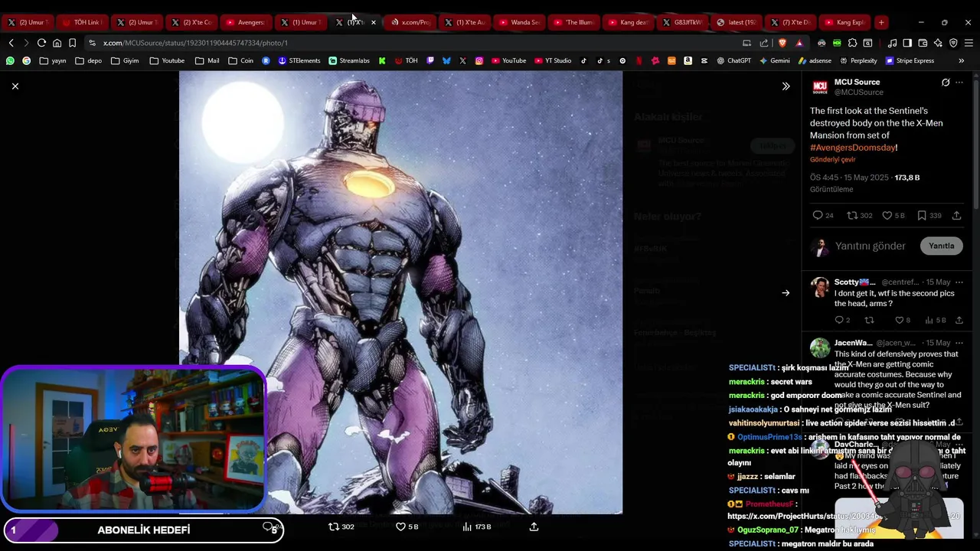Switch to the Kang Expl... tab
Image resolution: width=980 pixels, height=551 pixels.
[x=845, y=22]
